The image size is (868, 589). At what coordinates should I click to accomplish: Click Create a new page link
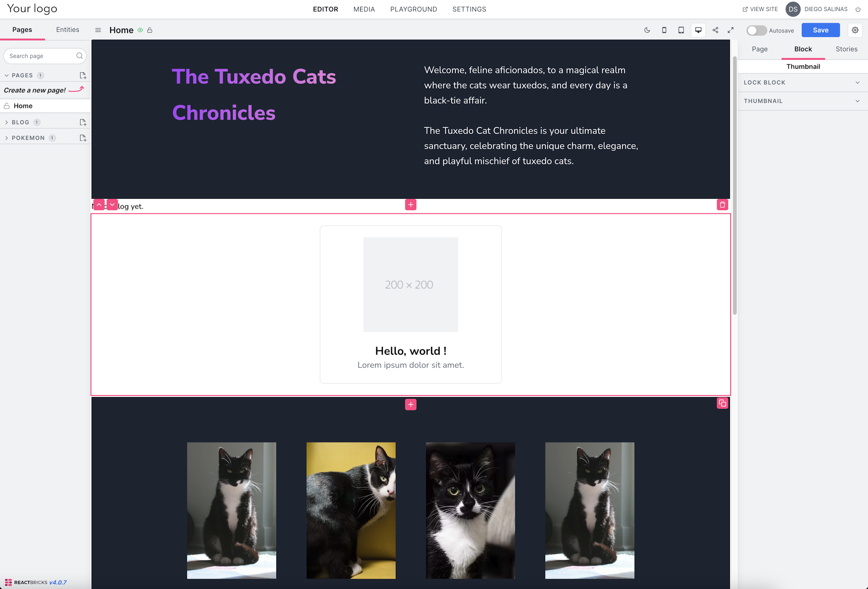click(36, 90)
